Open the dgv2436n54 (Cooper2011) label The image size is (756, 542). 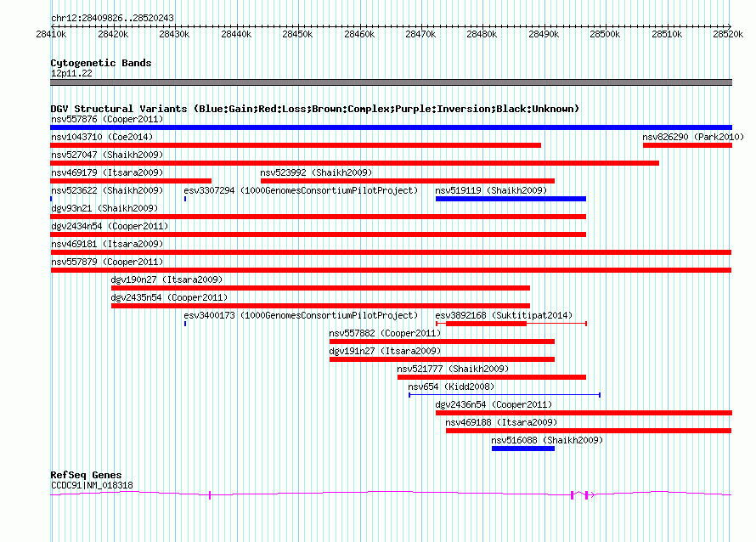tap(494, 404)
